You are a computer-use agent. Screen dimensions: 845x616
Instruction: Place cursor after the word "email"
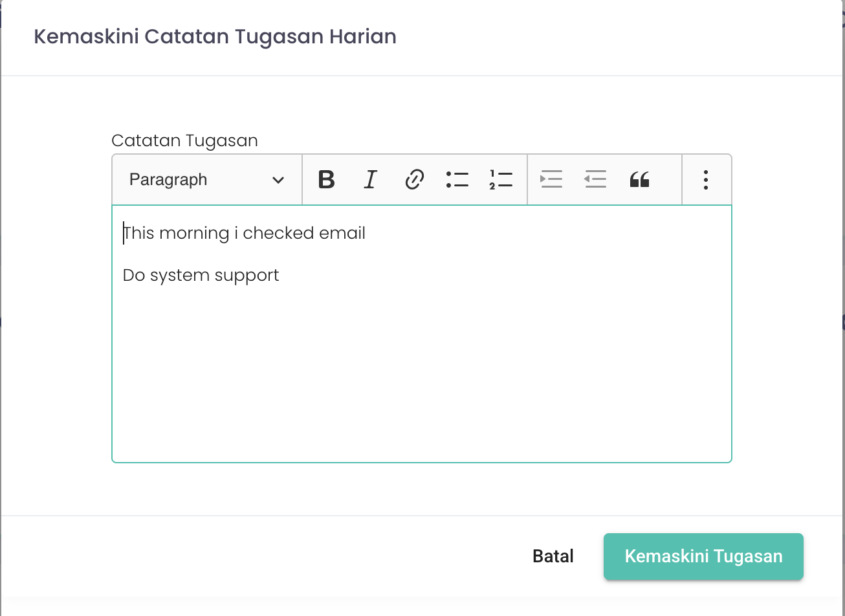coord(367,233)
